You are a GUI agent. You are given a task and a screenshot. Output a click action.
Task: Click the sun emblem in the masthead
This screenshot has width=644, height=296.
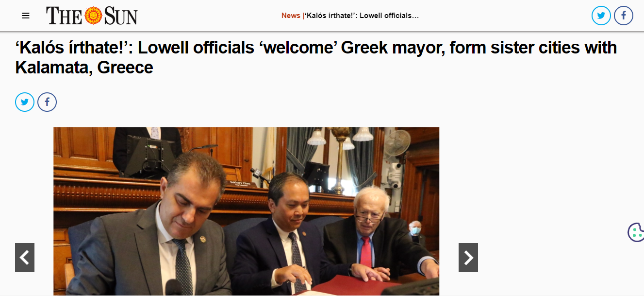[x=93, y=16]
